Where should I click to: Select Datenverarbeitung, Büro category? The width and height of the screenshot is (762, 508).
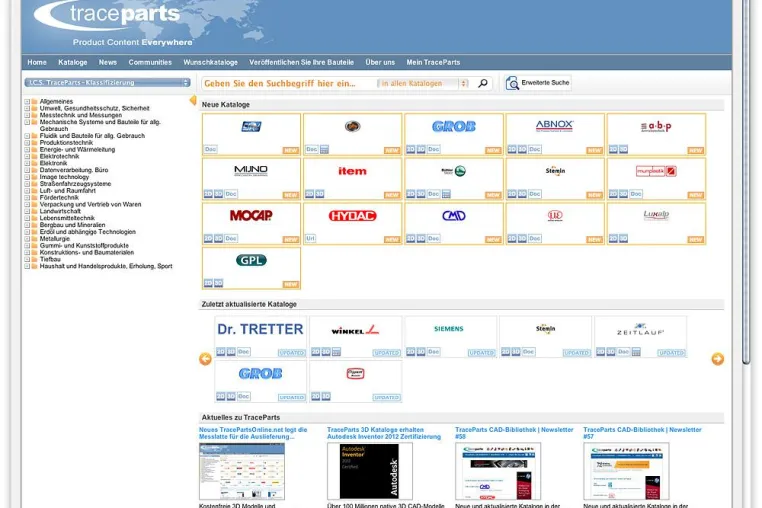tap(74, 170)
